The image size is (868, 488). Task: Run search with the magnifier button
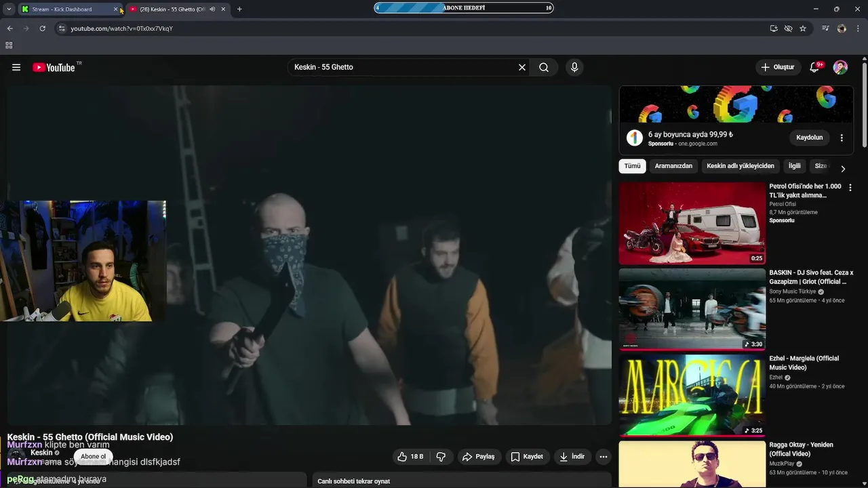click(544, 67)
